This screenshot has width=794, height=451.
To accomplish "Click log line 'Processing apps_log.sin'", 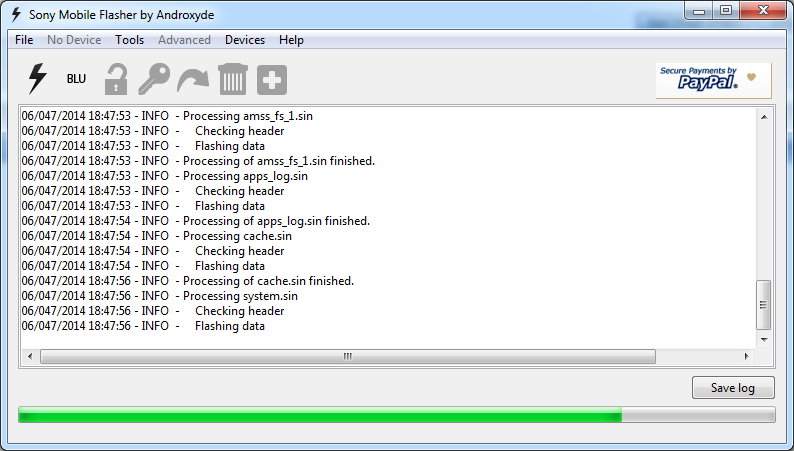I will [165, 176].
